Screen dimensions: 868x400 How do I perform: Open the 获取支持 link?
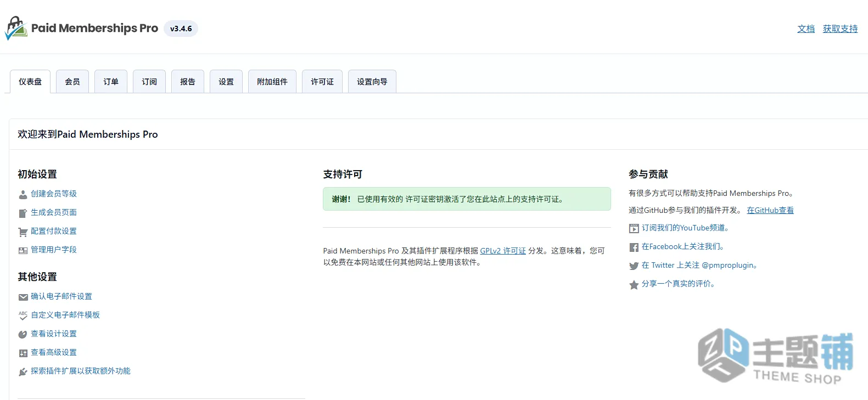840,29
